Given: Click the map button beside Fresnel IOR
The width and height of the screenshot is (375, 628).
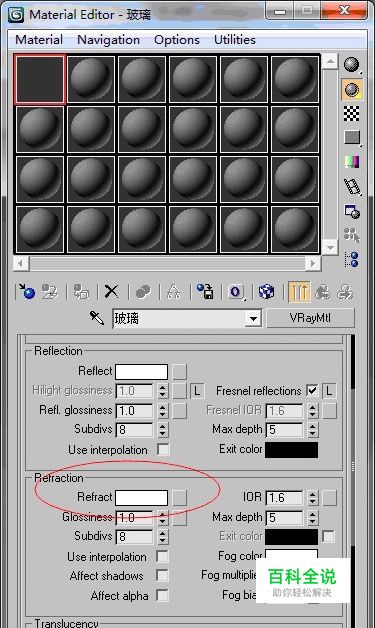Looking at the screenshot, I should pyautogui.click(x=329, y=411).
